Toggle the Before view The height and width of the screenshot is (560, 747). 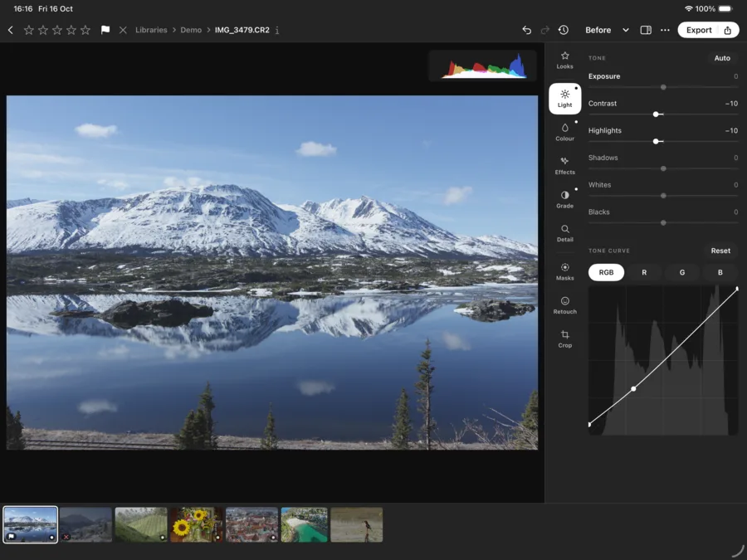(x=598, y=30)
